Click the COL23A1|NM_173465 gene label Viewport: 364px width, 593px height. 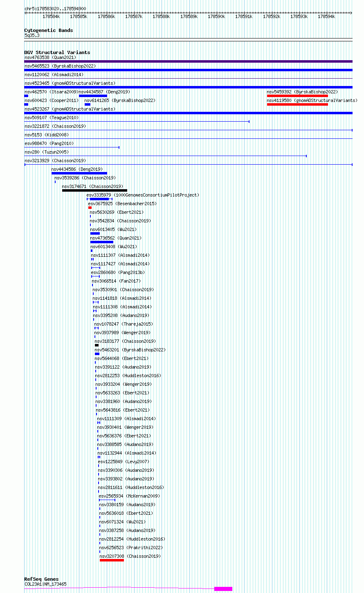[45, 584]
